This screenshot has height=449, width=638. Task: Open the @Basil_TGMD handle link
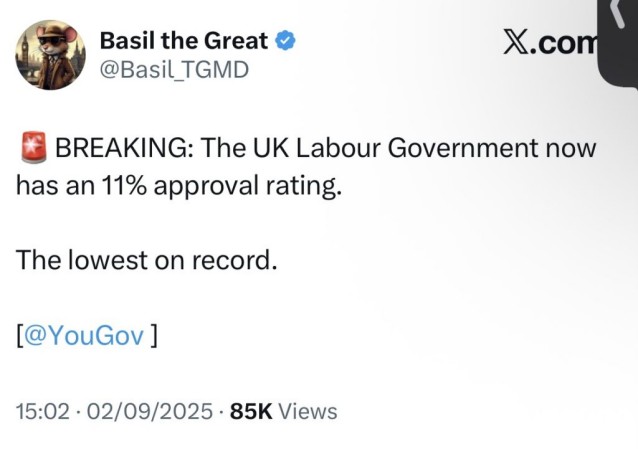tap(174, 70)
